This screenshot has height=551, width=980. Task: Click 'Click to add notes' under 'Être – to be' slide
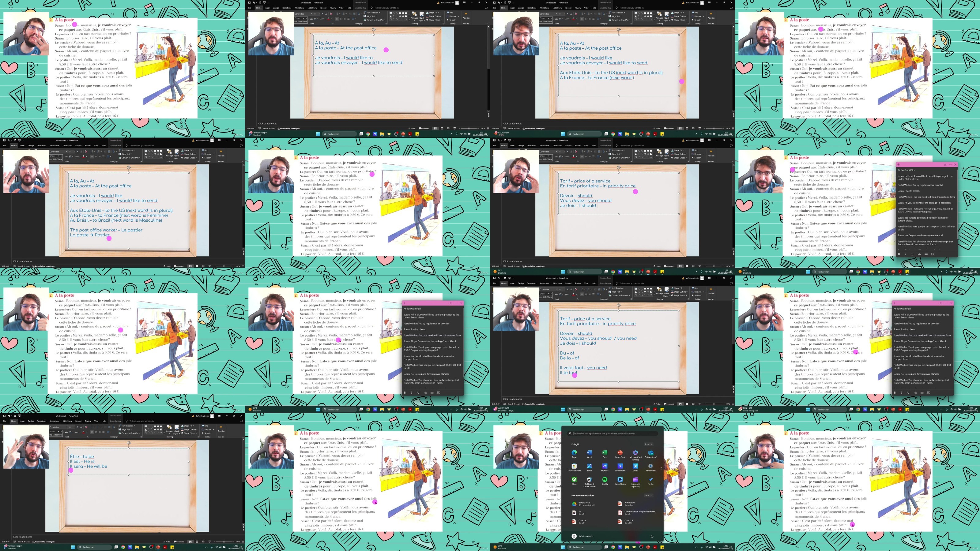[x=22, y=537]
